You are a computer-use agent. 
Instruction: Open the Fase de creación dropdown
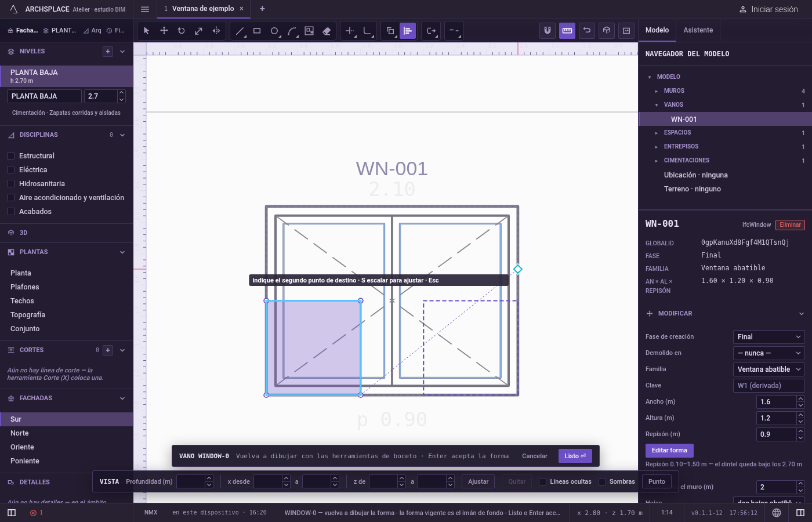[x=769, y=337]
